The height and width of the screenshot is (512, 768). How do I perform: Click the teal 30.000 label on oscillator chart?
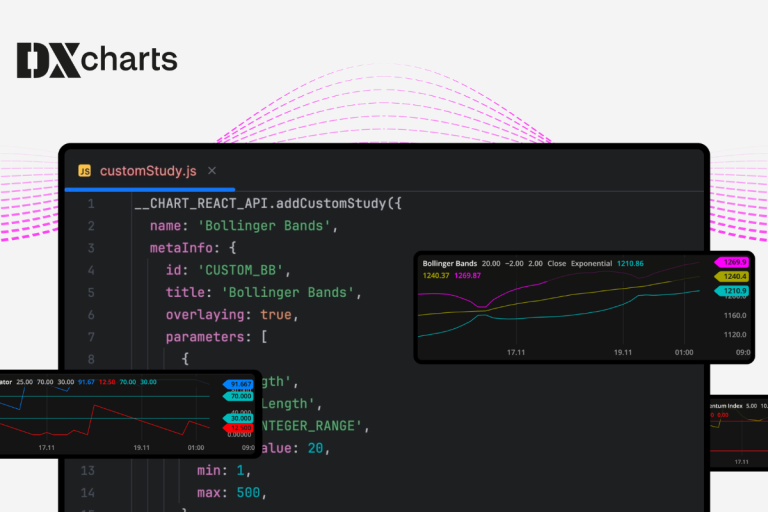click(239, 418)
